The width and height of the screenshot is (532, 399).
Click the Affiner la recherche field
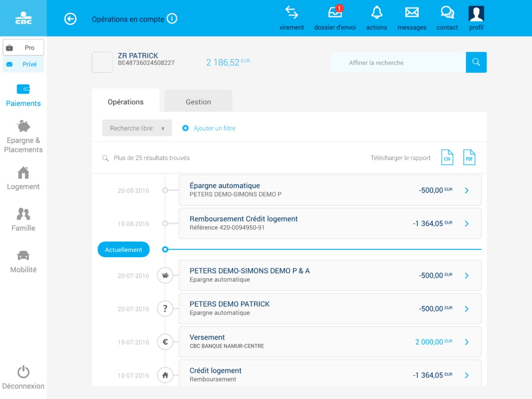[x=398, y=63]
